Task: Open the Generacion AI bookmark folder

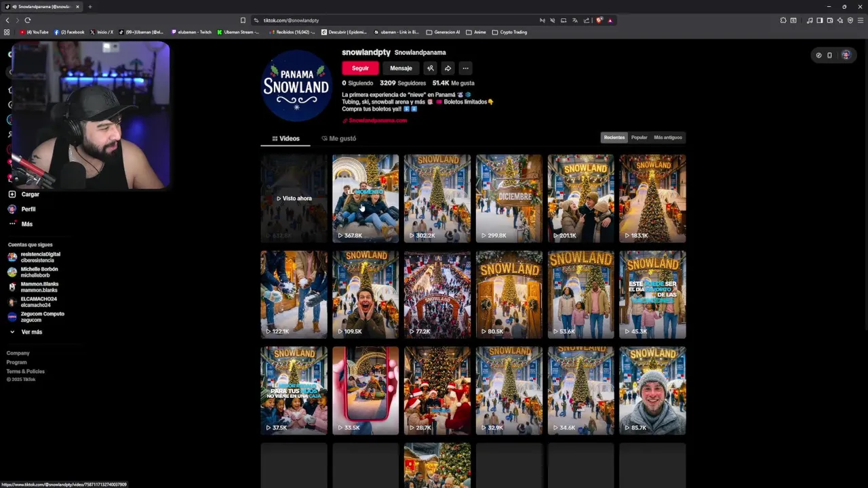Action: (443, 32)
